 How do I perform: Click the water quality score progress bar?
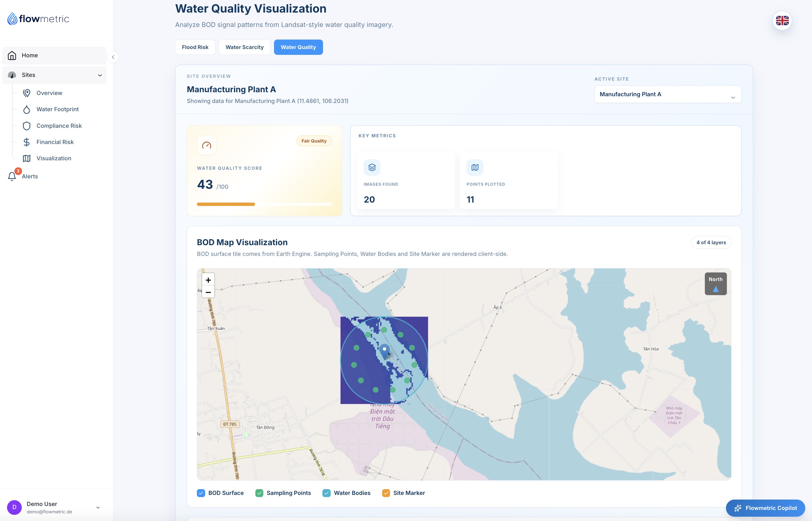click(264, 204)
